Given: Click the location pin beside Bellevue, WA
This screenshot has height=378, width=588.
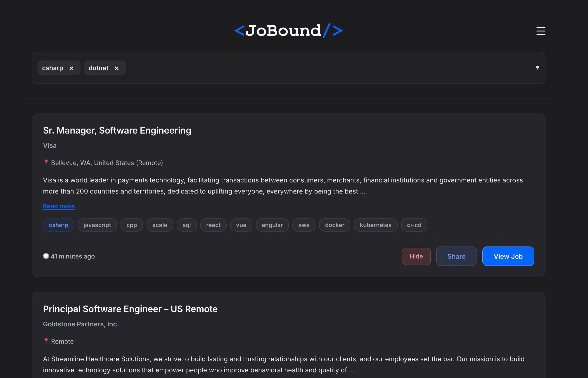Looking at the screenshot, I should click(x=46, y=162).
